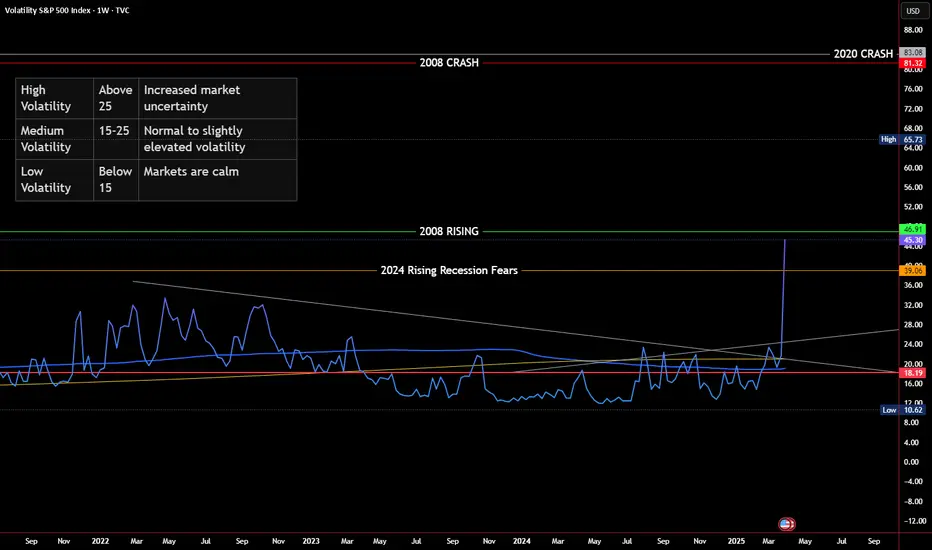Click the 2008 RISING line label
The width and height of the screenshot is (932, 550).
(x=449, y=231)
